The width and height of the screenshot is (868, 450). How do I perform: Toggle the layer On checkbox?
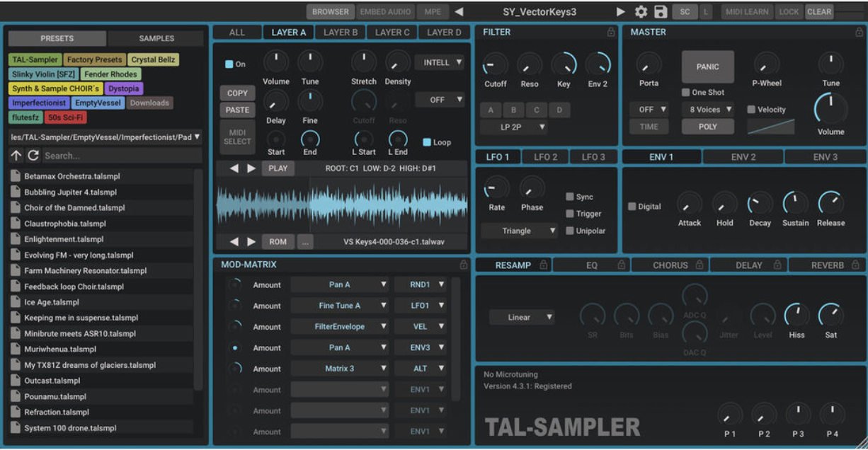click(229, 64)
